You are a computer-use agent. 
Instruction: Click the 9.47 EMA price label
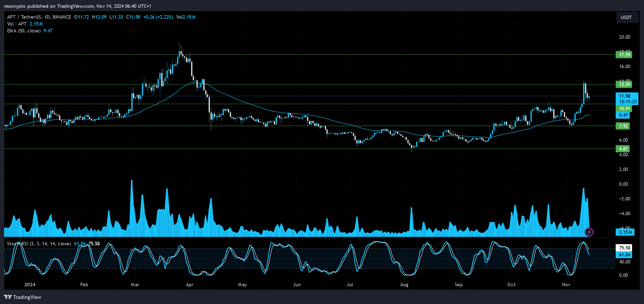(623, 115)
